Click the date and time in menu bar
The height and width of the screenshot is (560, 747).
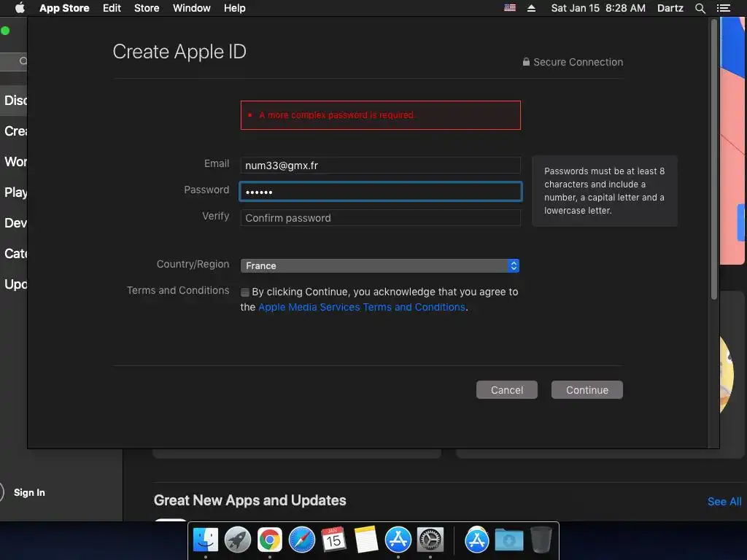click(x=598, y=8)
